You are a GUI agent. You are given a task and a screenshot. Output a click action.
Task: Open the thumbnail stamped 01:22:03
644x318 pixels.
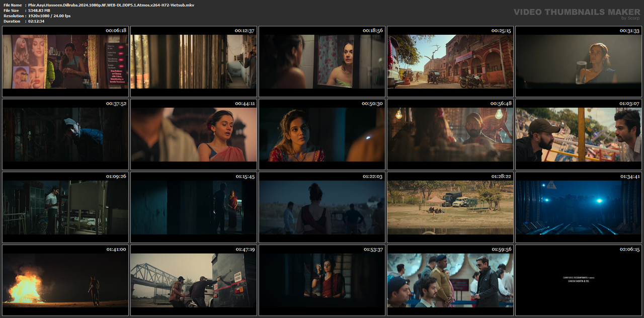pos(322,207)
